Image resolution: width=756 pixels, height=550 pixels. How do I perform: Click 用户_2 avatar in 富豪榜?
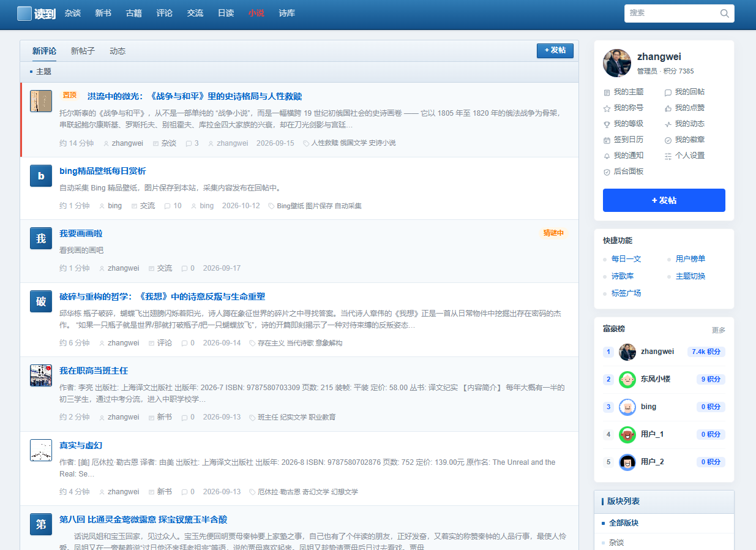point(627,462)
